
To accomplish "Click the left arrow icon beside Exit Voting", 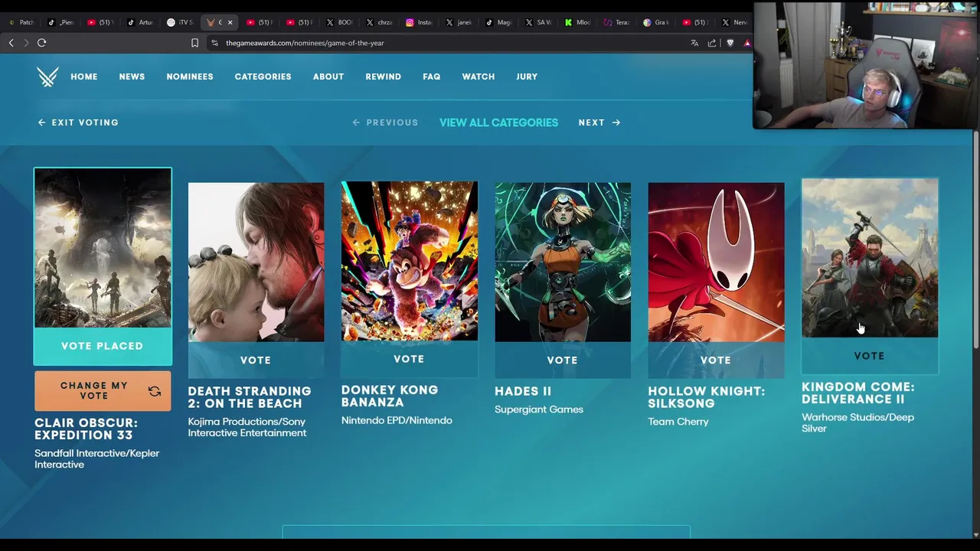I will [x=42, y=122].
